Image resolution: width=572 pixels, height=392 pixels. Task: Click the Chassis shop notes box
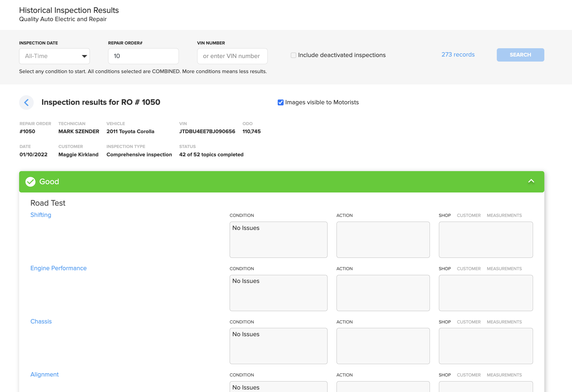pyautogui.click(x=486, y=346)
